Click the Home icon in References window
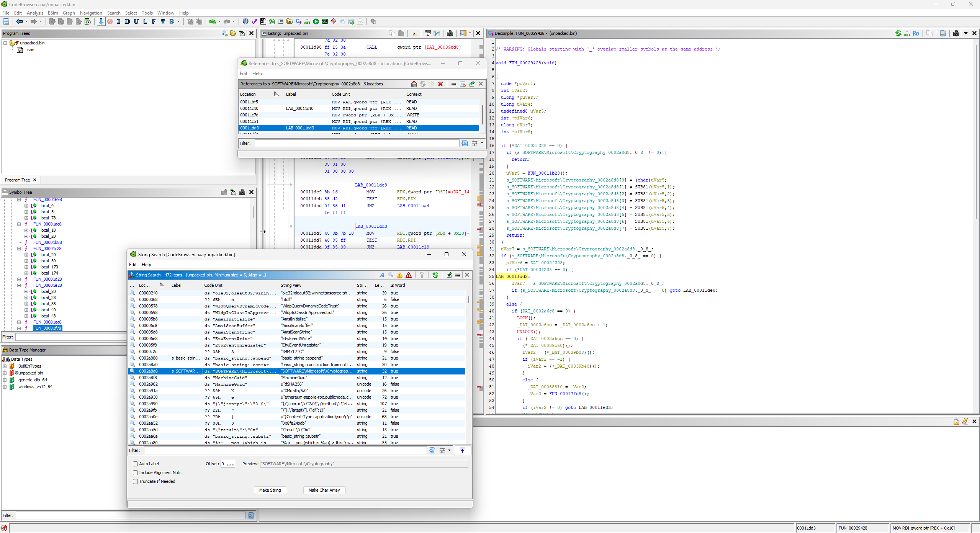Image resolution: width=980 pixels, height=533 pixels. [414, 84]
